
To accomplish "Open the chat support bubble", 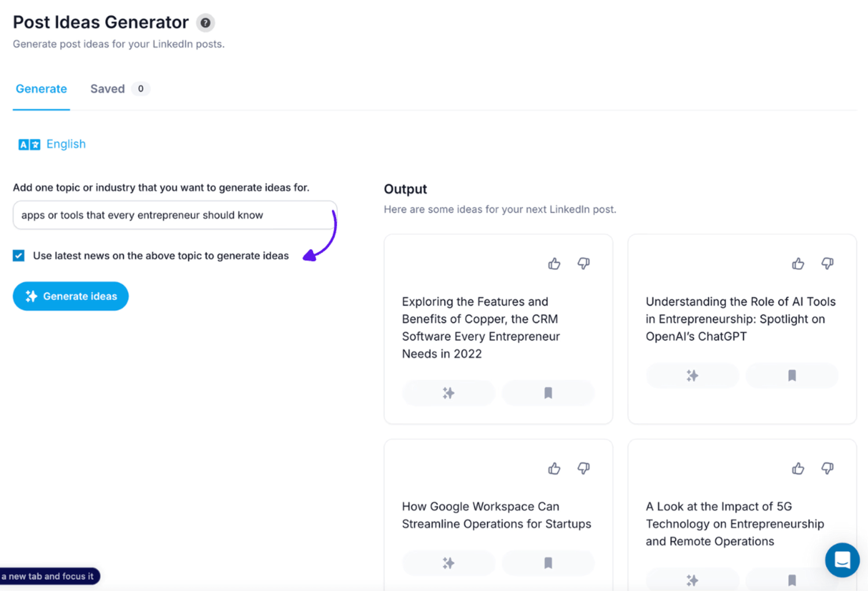I will click(842, 560).
